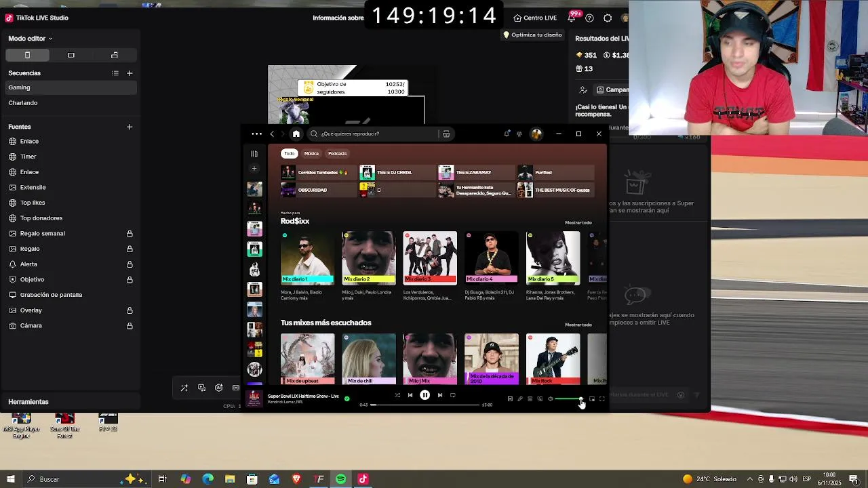This screenshot has height=488, width=868.
Task: Go back using Spotify's back arrow
Action: pyautogui.click(x=272, y=134)
